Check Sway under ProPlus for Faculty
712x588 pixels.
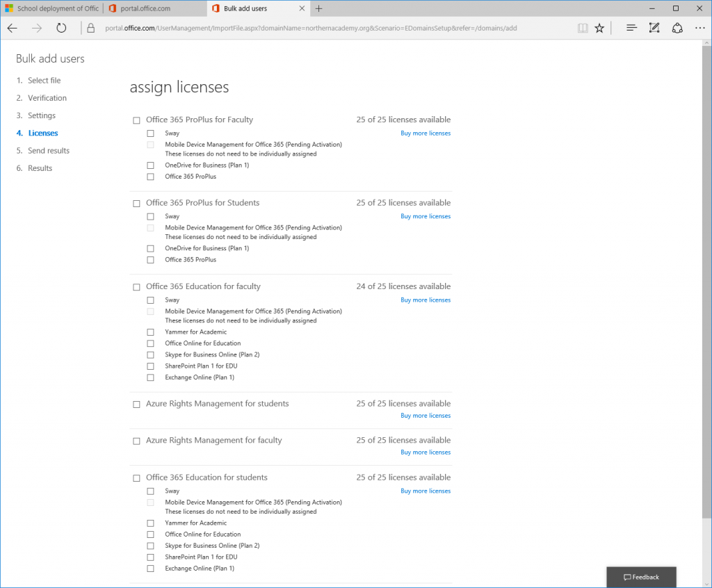[150, 133]
